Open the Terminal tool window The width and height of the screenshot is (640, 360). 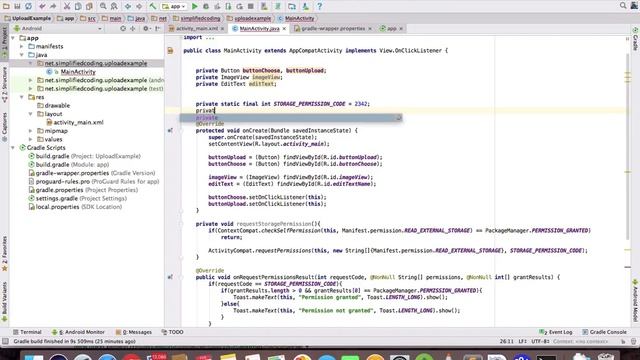(x=27, y=332)
